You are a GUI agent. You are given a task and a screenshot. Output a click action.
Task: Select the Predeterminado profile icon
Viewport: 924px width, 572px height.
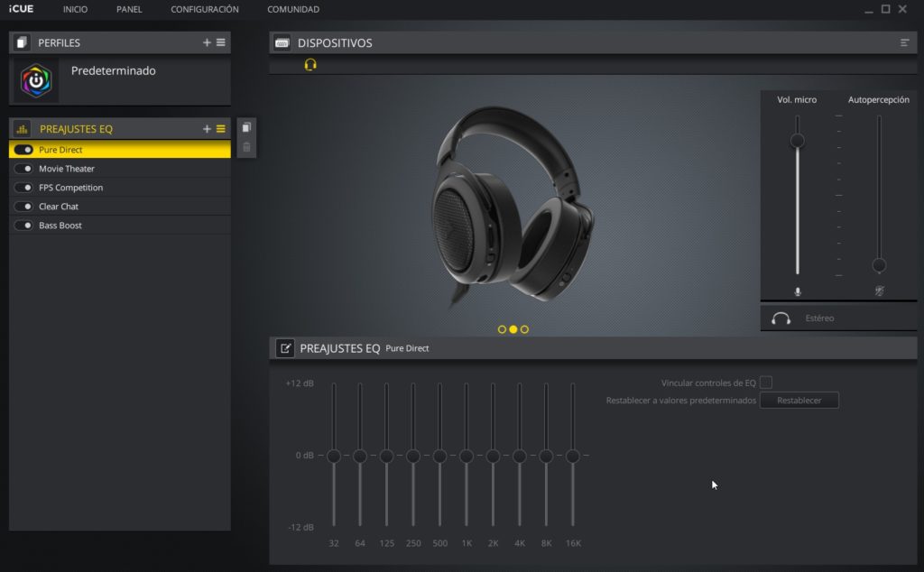[36, 80]
